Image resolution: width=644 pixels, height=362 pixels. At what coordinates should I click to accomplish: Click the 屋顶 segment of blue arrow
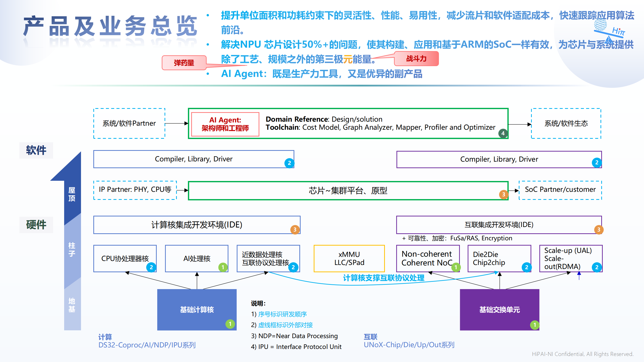click(72, 194)
